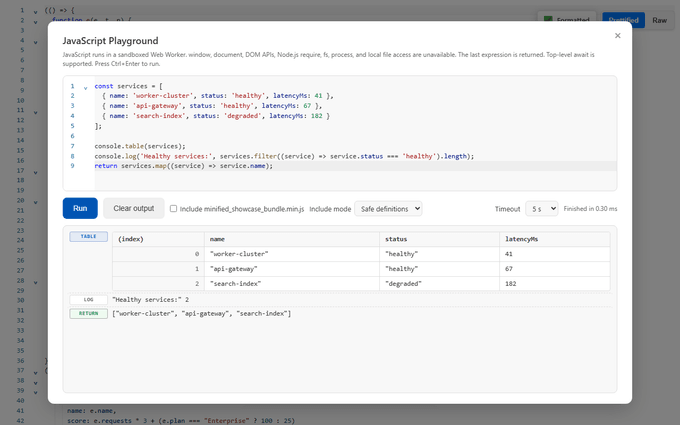Click index 0 cell in output table
This screenshot has height=425, width=680.
(x=158, y=254)
